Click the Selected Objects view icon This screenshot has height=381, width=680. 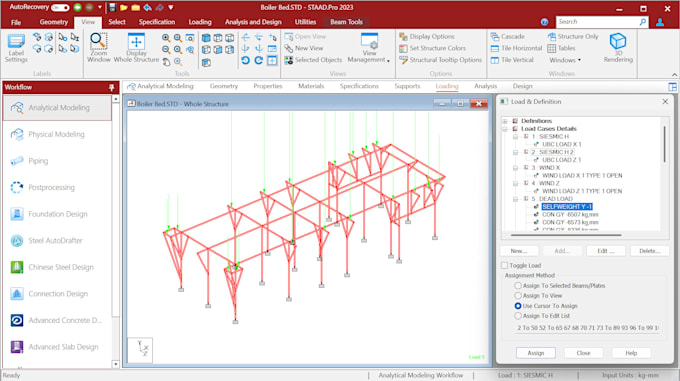pyautogui.click(x=289, y=60)
